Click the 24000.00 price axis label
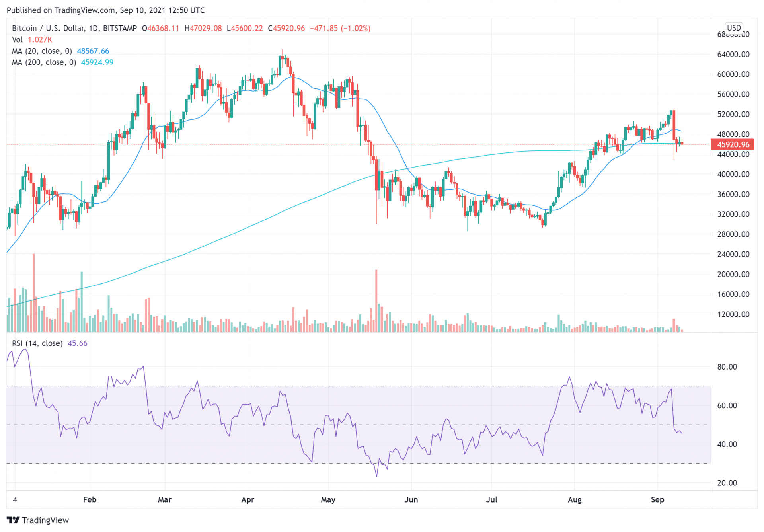 tap(733, 254)
